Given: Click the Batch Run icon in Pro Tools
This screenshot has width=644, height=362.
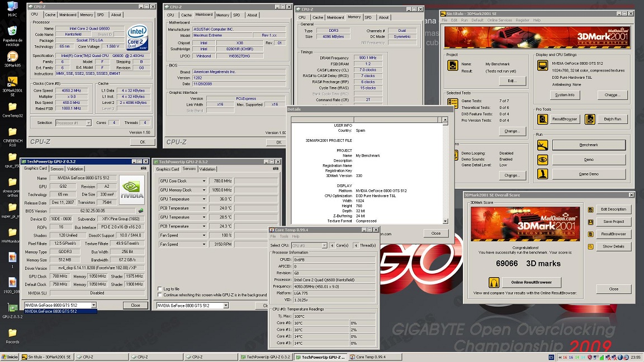Looking at the screenshot, I should 590,119.
